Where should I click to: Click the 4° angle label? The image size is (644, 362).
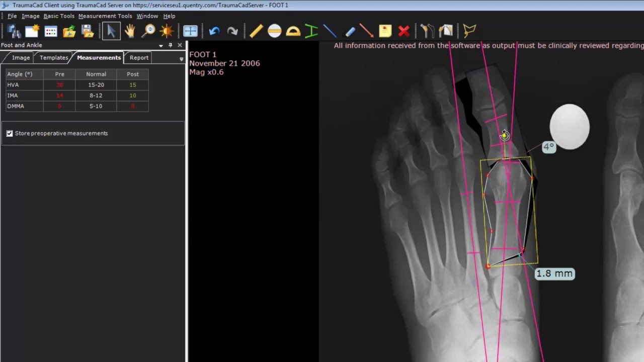pos(548,147)
